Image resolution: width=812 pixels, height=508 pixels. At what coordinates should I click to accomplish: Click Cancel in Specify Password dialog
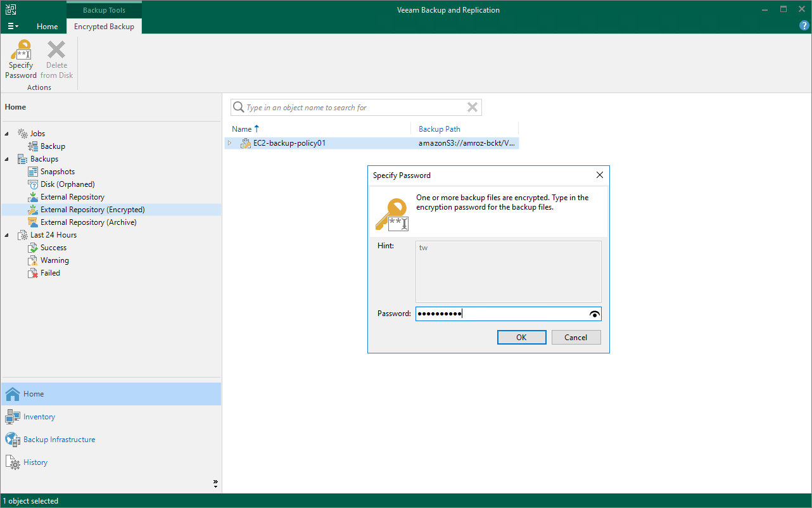pos(576,338)
